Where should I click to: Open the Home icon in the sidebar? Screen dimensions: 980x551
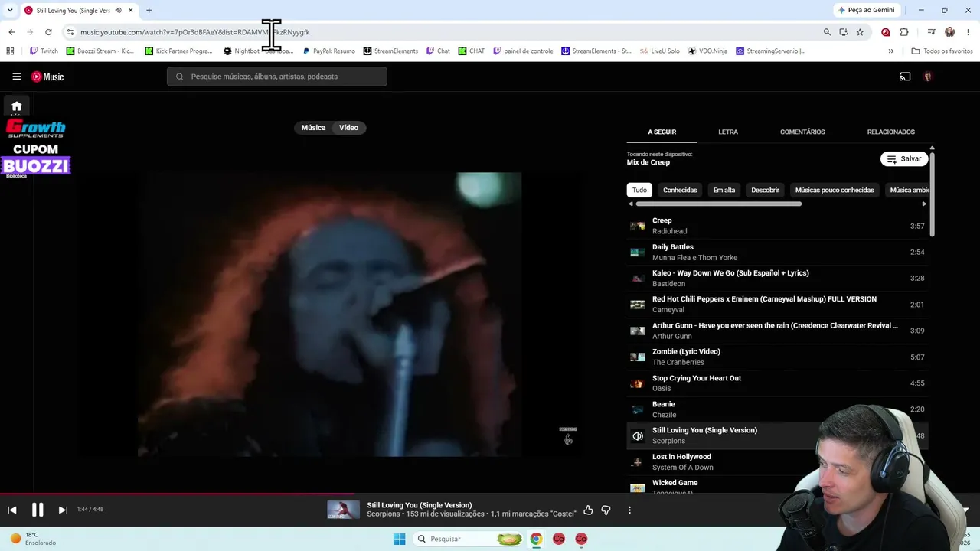coord(16,106)
